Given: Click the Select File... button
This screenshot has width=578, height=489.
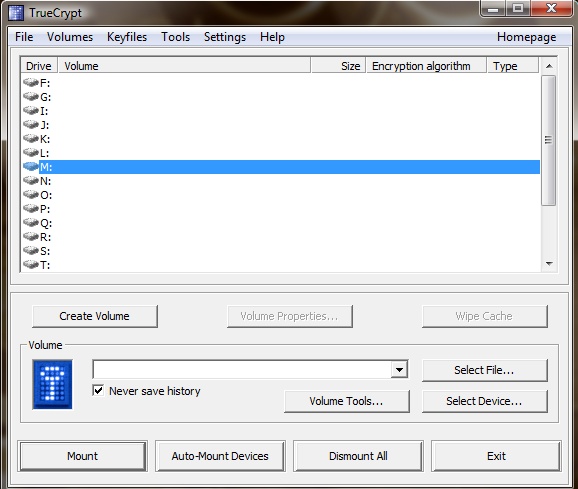Looking at the screenshot, I should point(484,370).
